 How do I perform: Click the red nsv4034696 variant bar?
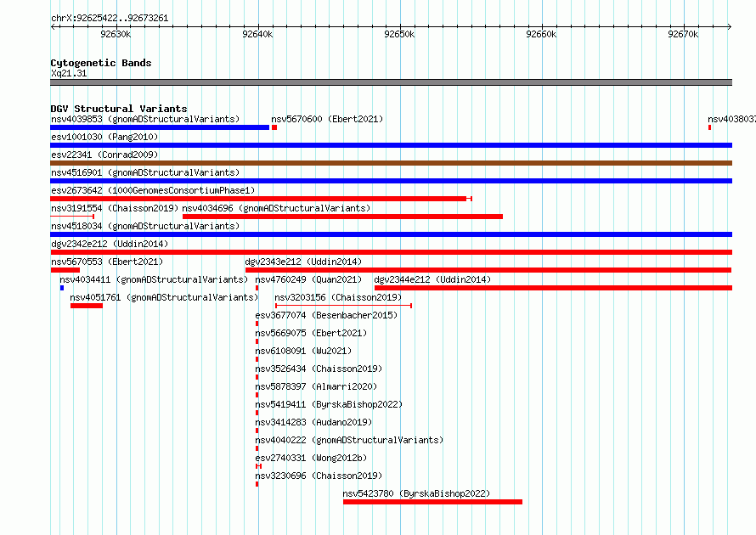343,217
